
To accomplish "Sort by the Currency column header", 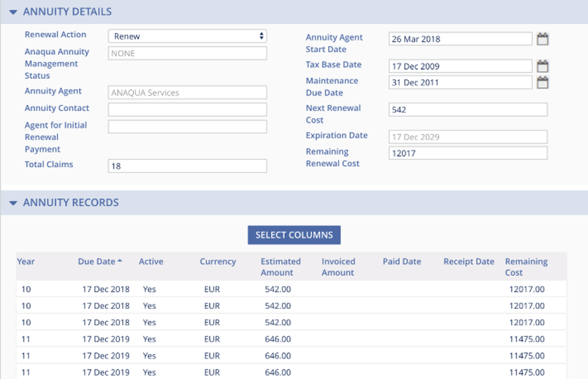I will click(x=218, y=261).
